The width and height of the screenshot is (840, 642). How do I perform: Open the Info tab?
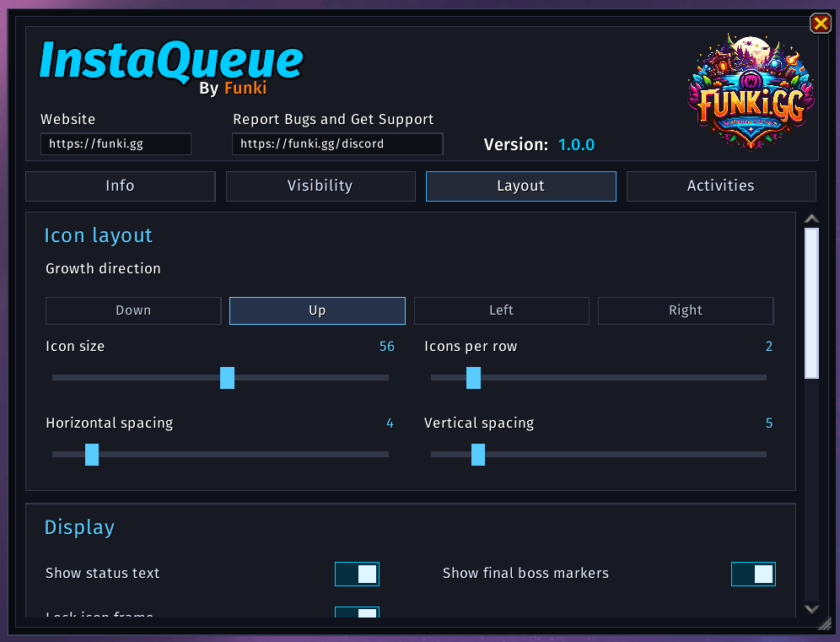point(121,186)
